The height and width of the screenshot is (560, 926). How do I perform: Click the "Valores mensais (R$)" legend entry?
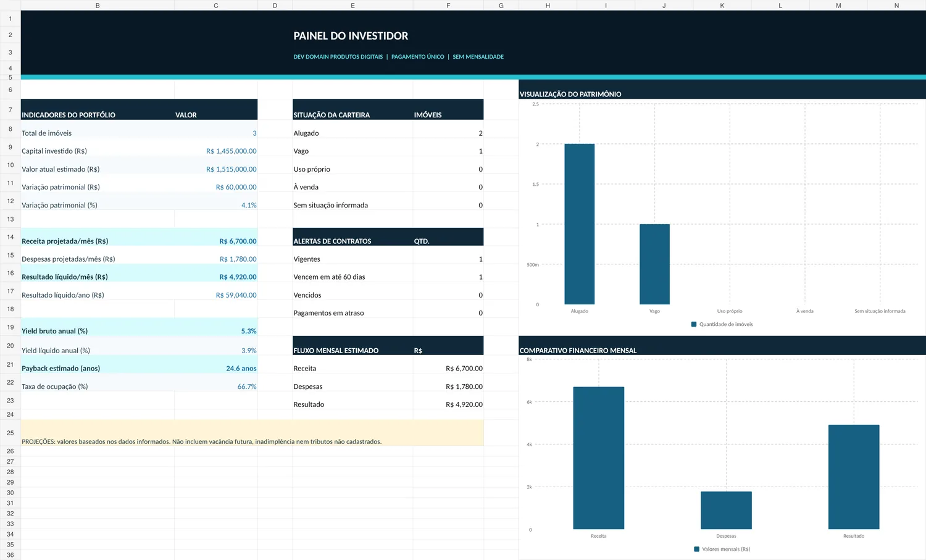click(722, 549)
